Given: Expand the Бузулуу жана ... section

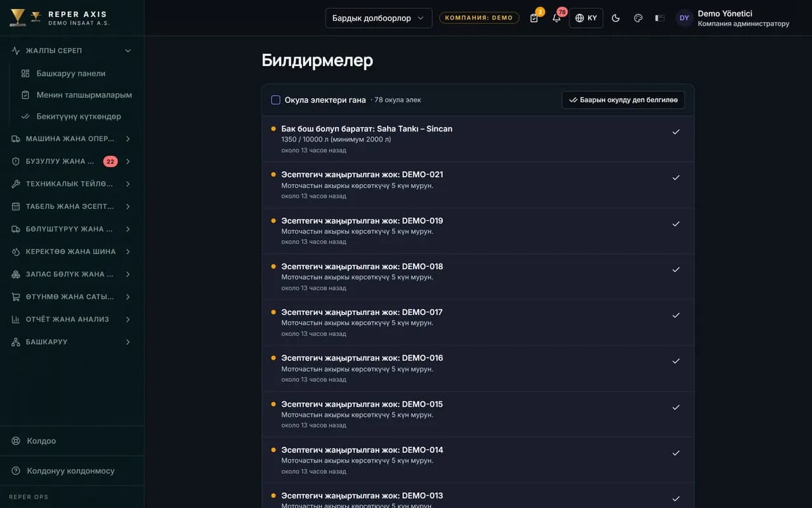Looking at the screenshot, I should [x=72, y=161].
